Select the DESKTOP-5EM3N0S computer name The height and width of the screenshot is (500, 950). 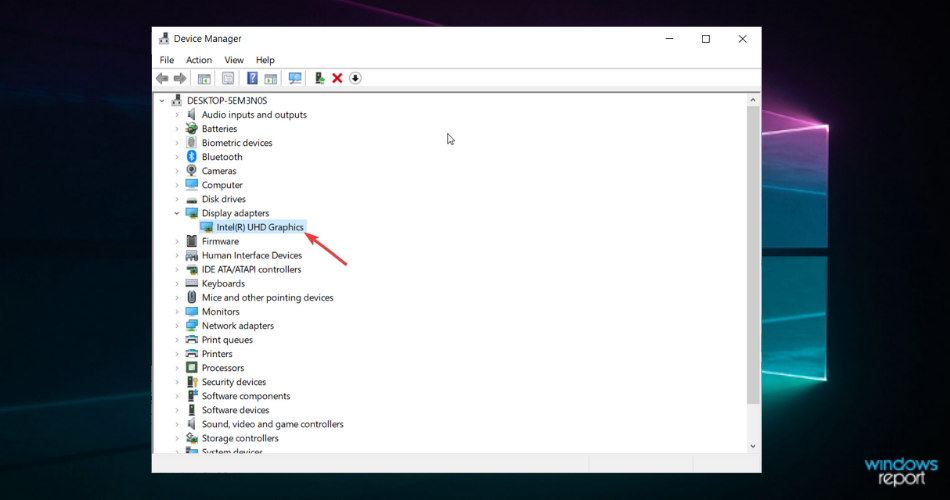tap(227, 101)
